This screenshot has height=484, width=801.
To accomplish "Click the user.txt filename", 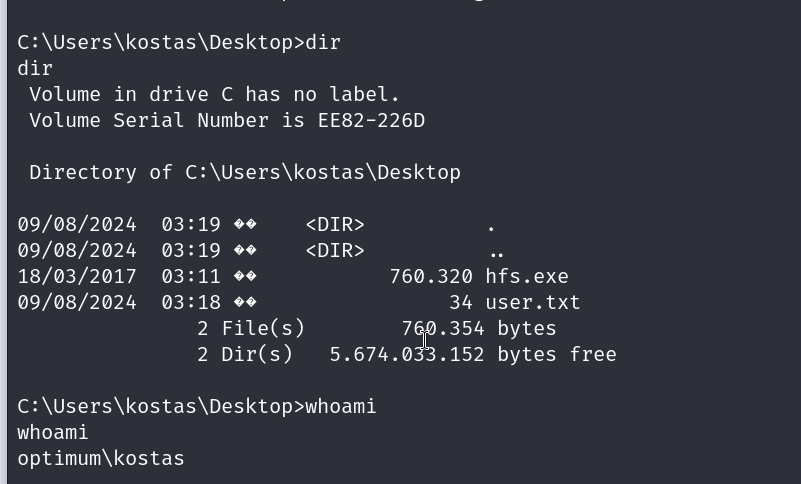I will coord(532,303).
